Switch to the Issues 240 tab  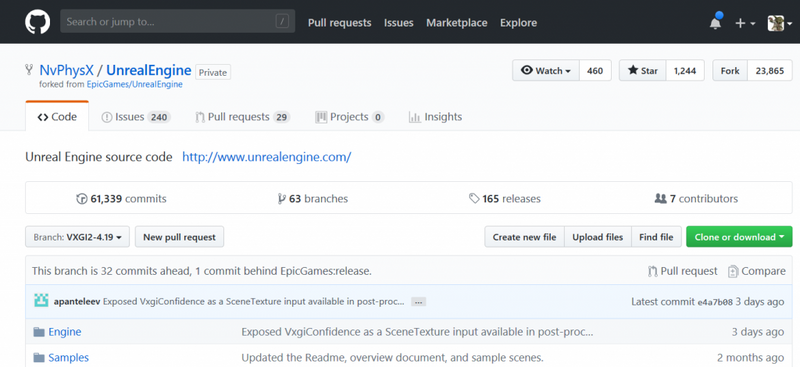[x=136, y=117]
